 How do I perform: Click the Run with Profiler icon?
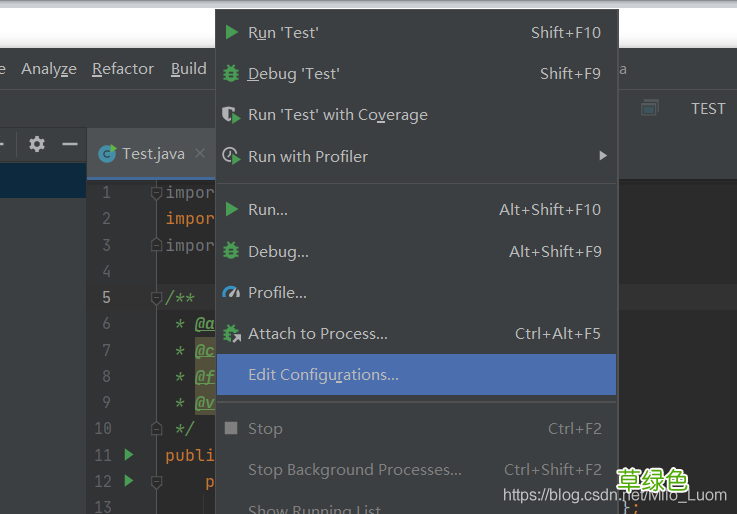[232, 156]
